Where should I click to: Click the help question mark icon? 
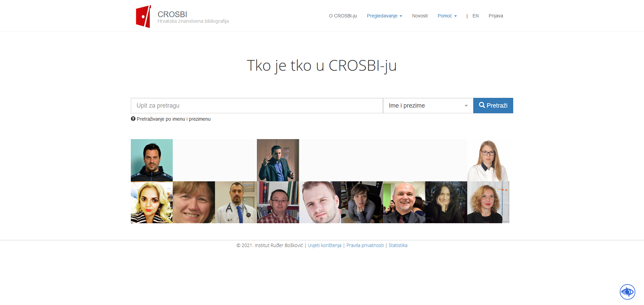tap(133, 119)
